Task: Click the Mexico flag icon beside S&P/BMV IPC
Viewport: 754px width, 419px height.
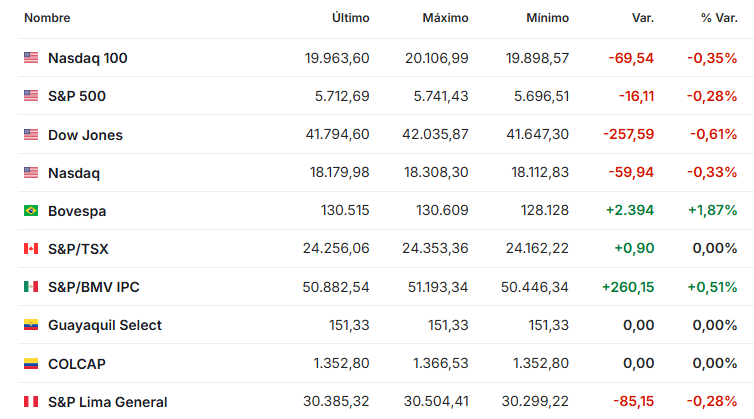Action: tap(31, 287)
